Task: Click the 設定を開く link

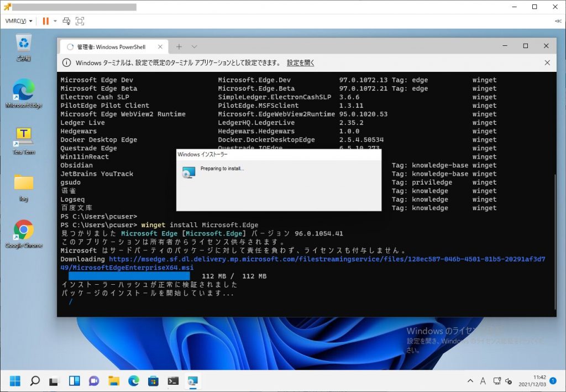Action: 300,63
